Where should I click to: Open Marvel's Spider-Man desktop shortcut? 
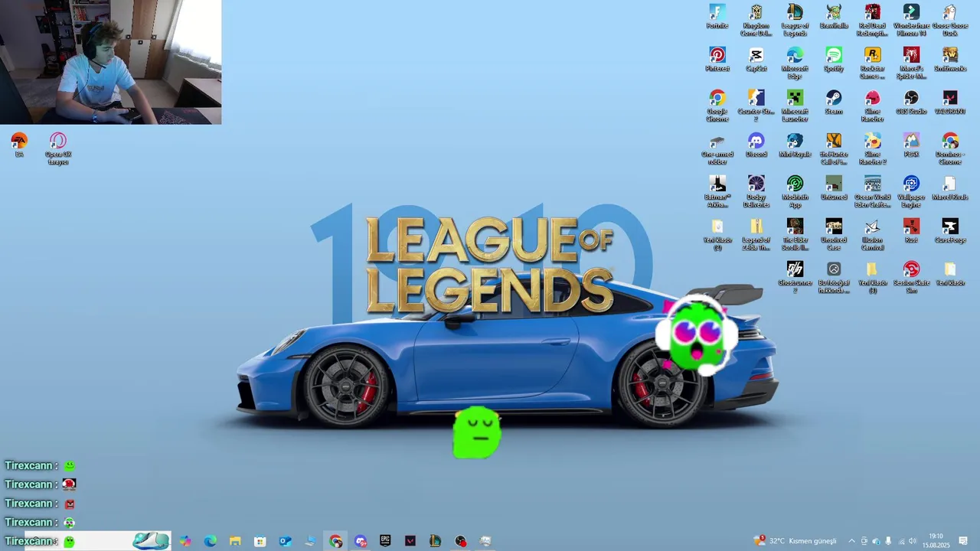pos(911,64)
